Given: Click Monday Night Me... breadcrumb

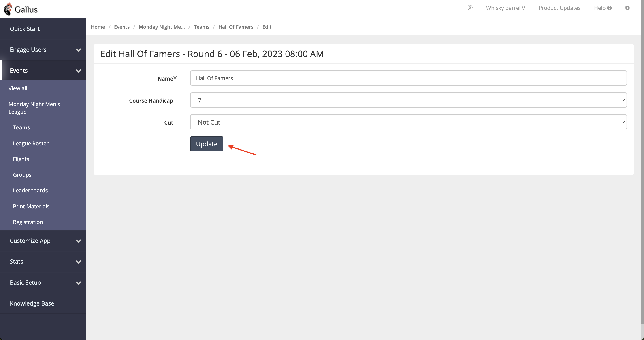Looking at the screenshot, I should coord(162,27).
